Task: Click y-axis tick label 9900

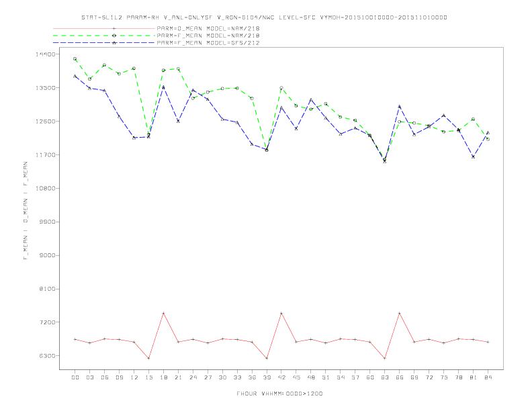Action: point(47,222)
